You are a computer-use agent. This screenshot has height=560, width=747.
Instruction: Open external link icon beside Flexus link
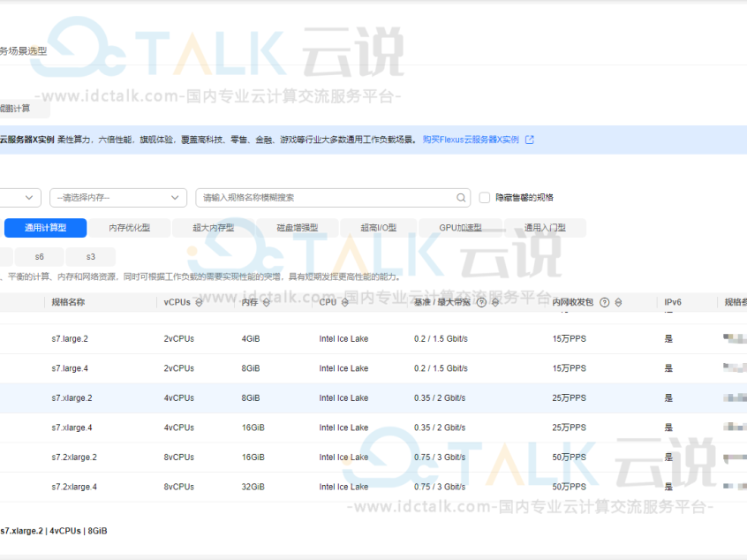click(x=529, y=140)
